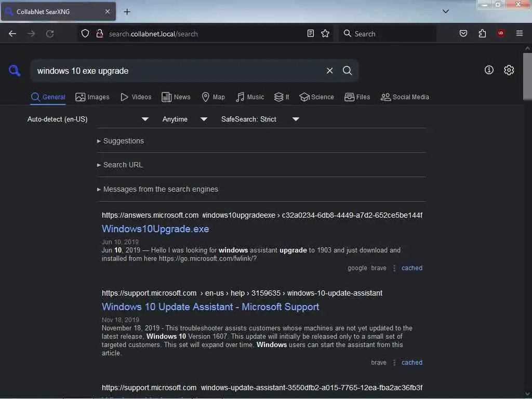This screenshot has height=399, width=532.
Task: Toggle reader view icon
Action: coord(311,33)
